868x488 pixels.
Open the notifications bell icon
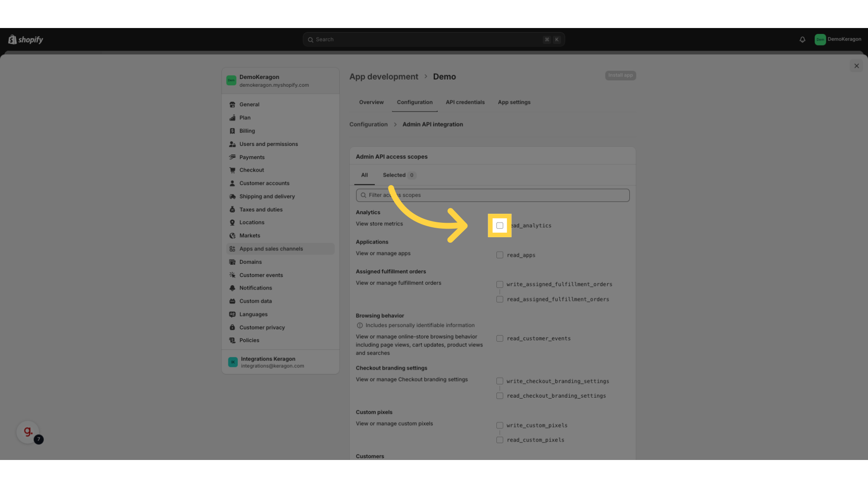(802, 40)
